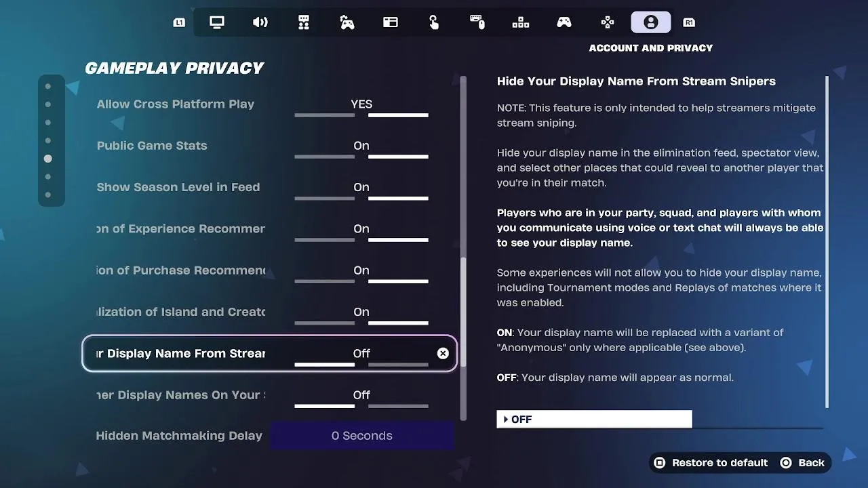Open the gamepad controller mapping tab
The width and height of the screenshot is (868, 488).
point(564,22)
